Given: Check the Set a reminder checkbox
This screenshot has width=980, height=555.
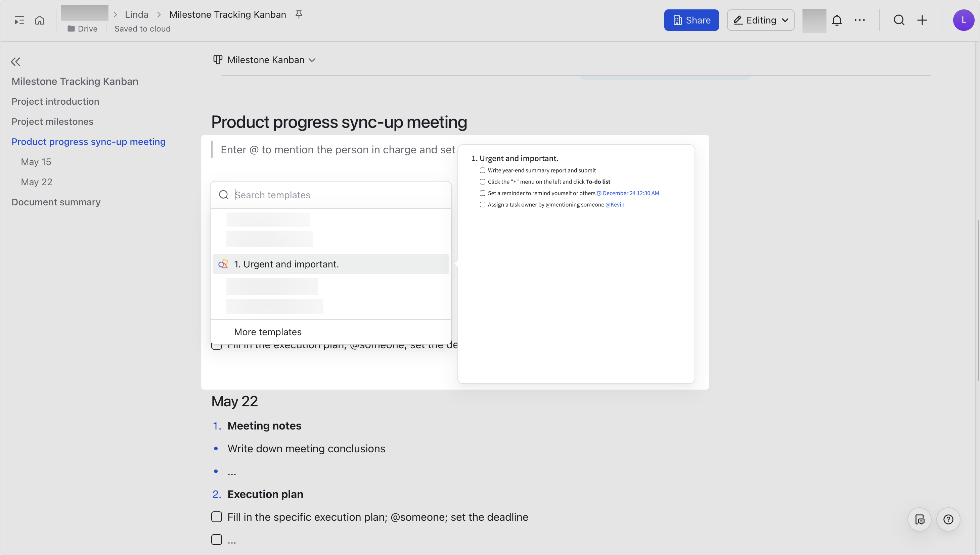Looking at the screenshot, I should pyautogui.click(x=482, y=193).
